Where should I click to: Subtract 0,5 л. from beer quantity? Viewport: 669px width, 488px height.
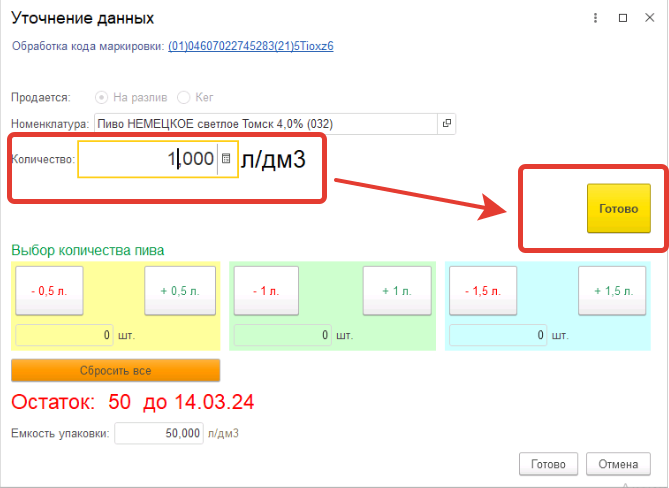49,291
